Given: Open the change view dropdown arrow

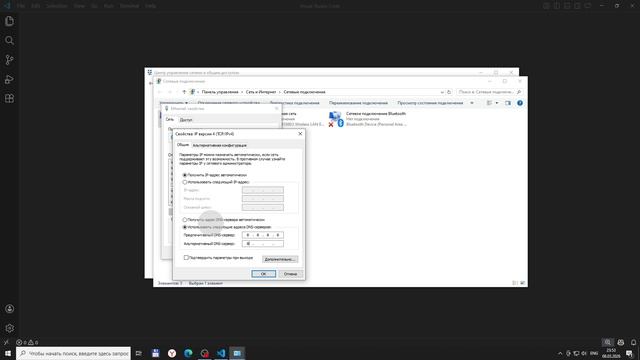Looking at the screenshot, I should [497, 103].
